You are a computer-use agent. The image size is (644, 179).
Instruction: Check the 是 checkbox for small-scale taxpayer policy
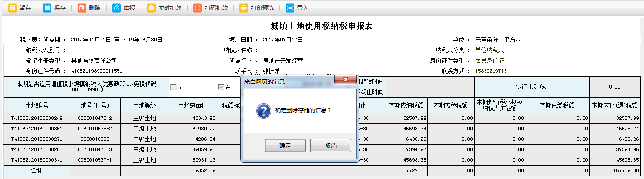point(174,87)
